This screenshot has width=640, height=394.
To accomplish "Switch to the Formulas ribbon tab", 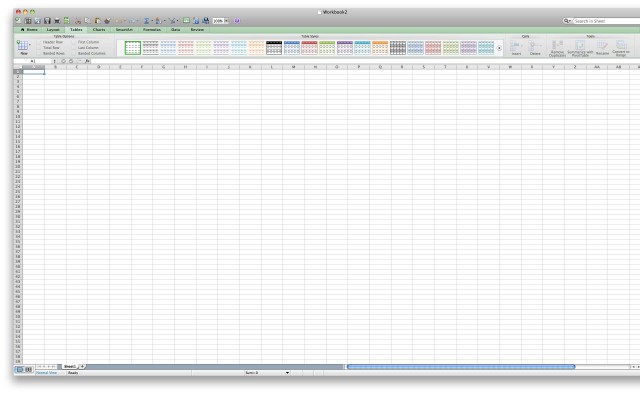I will coord(152,30).
